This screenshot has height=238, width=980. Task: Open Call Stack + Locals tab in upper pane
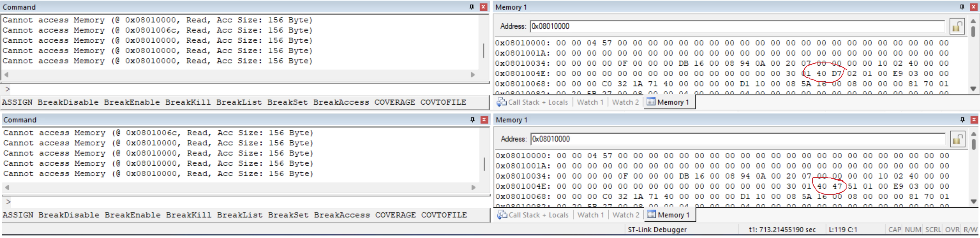point(533,102)
